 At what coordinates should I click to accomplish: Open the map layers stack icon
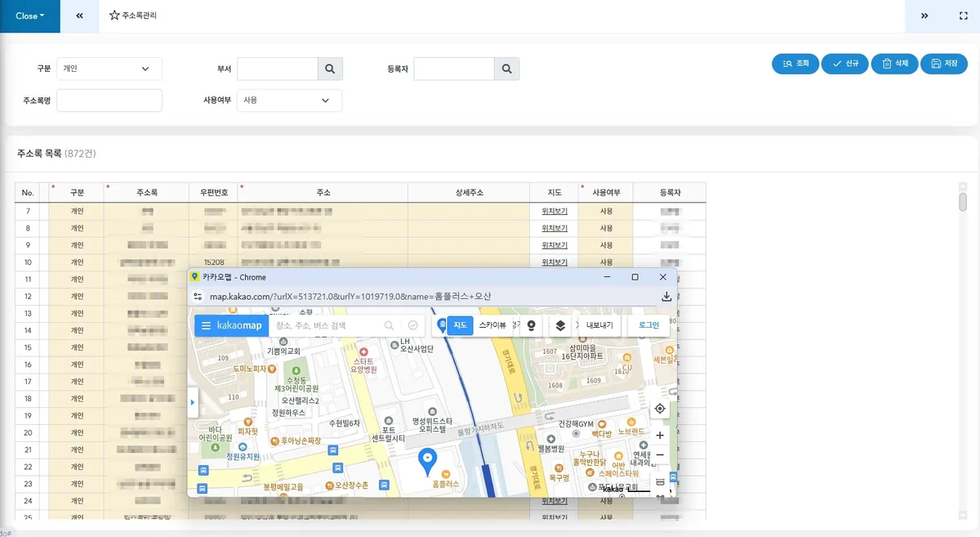pyautogui.click(x=560, y=325)
